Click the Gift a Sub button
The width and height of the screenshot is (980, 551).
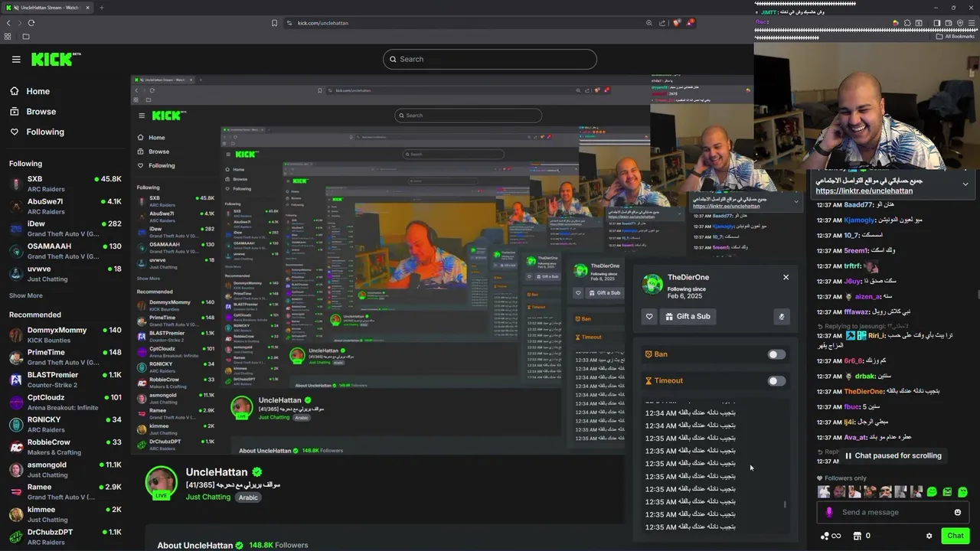tap(688, 316)
